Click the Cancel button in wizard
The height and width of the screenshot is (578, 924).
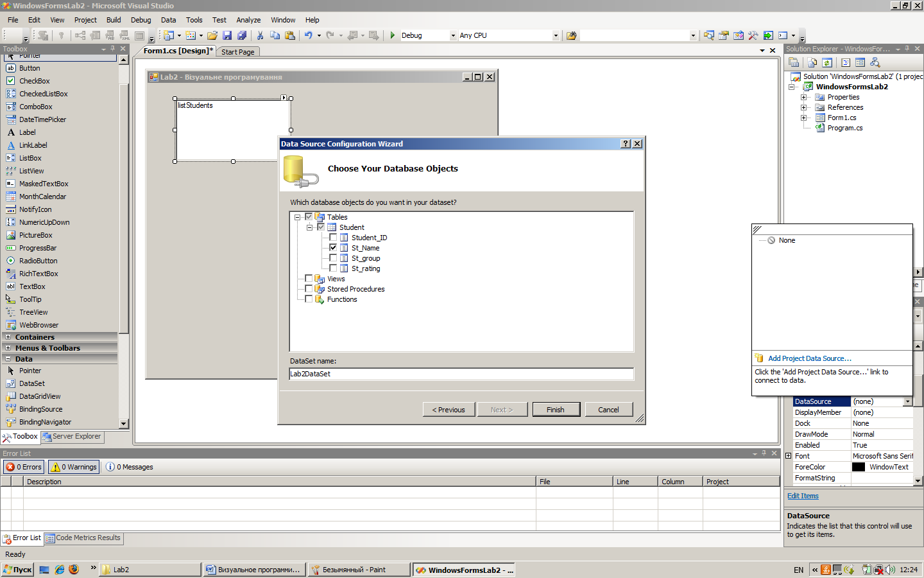pos(609,410)
